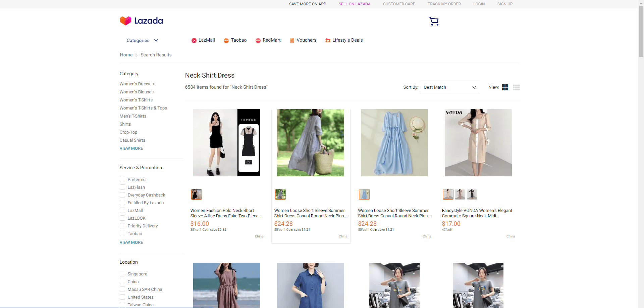Click the Vouchers icon in navigation
This screenshot has width=644, height=308.
292,41
